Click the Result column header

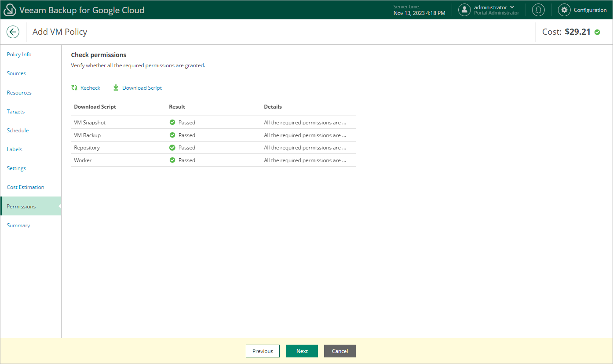[177, 107]
